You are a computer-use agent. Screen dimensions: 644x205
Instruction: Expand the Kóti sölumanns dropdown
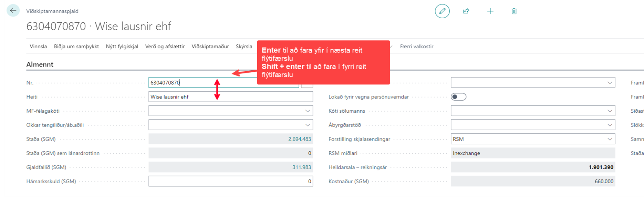(610, 111)
